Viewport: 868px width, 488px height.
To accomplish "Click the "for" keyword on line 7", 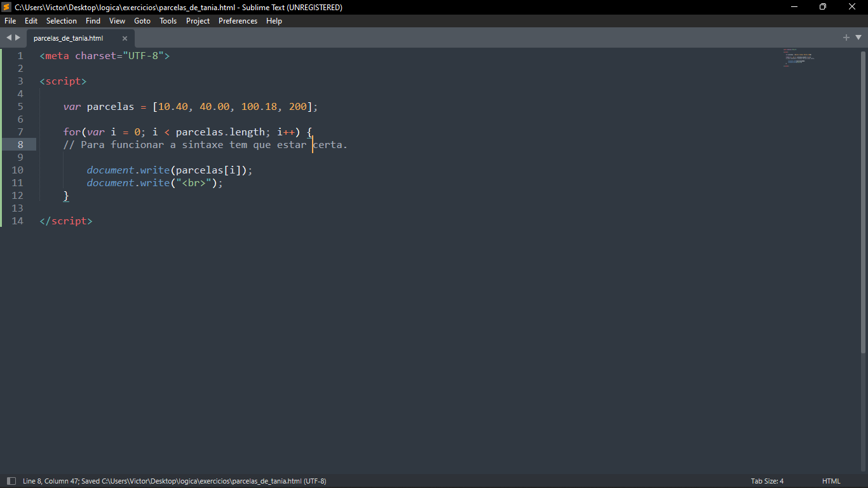I will [x=72, y=132].
